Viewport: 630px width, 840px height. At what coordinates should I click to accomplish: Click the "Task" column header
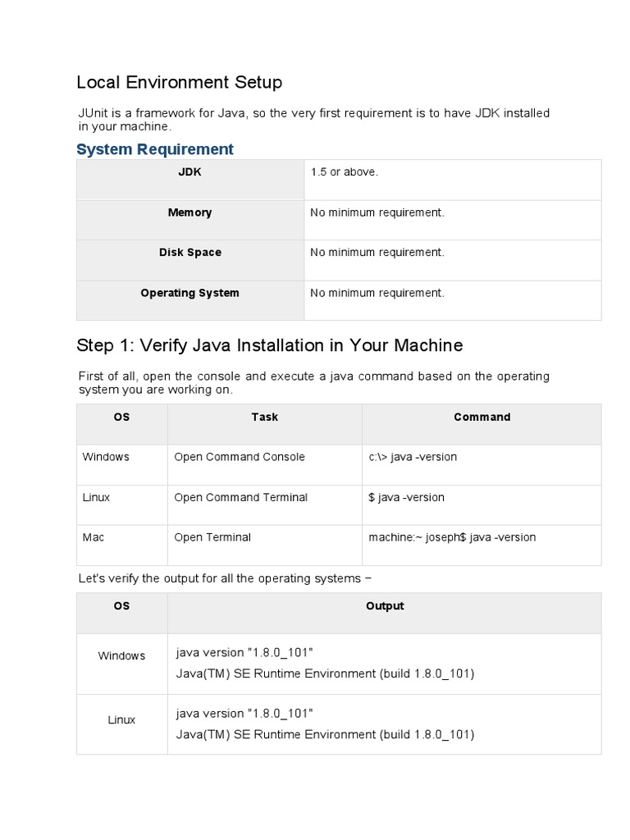point(264,417)
